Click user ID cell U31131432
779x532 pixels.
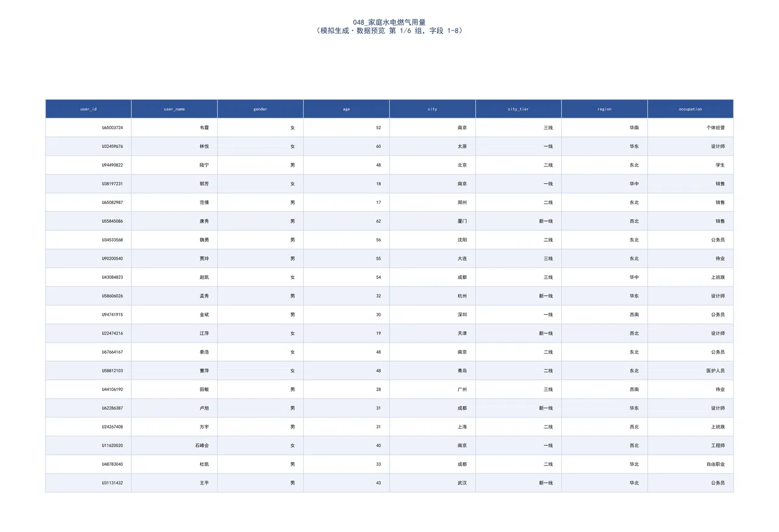pos(88,483)
